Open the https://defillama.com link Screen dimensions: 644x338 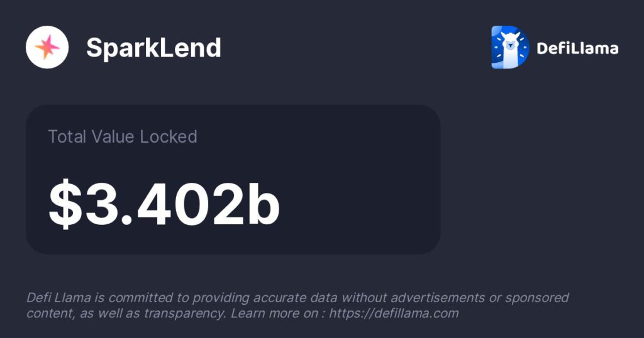coord(394,313)
